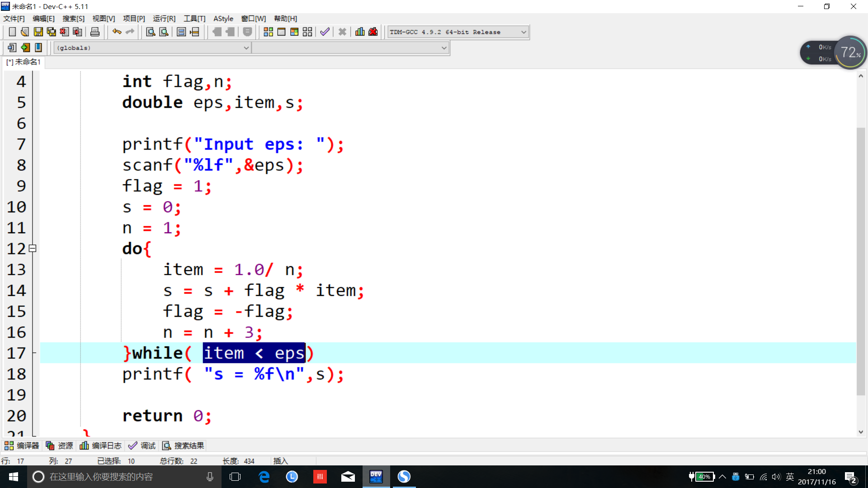
Task: Click the Windows taskbar search box
Action: pos(124,477)
